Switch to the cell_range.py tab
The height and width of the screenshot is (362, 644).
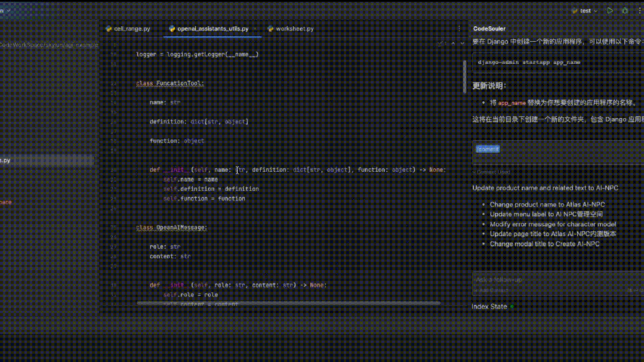[128, 29]
